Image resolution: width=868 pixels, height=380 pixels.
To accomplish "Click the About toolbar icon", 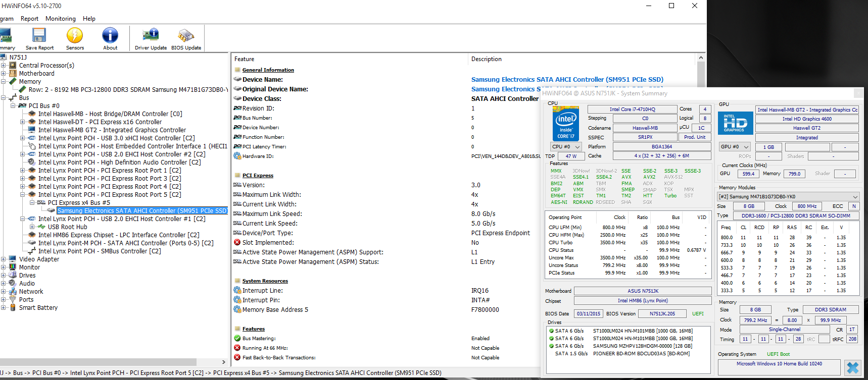I will (x=110, y=39).
